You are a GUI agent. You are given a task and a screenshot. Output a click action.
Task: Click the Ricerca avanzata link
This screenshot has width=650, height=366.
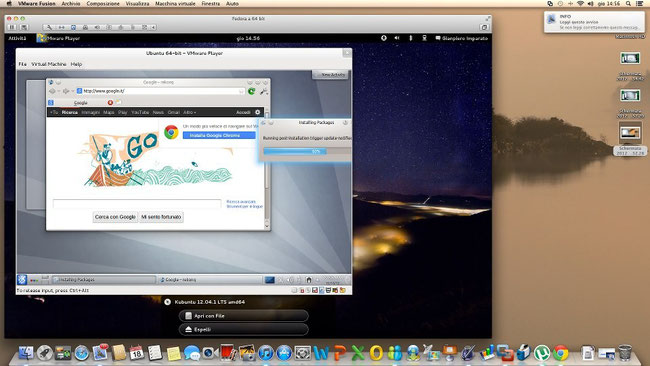coord(241,201)
